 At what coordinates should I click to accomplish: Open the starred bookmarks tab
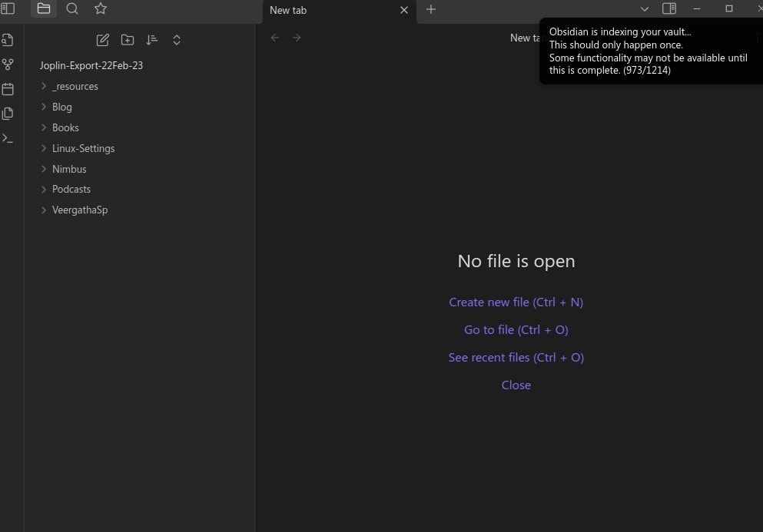101,8
